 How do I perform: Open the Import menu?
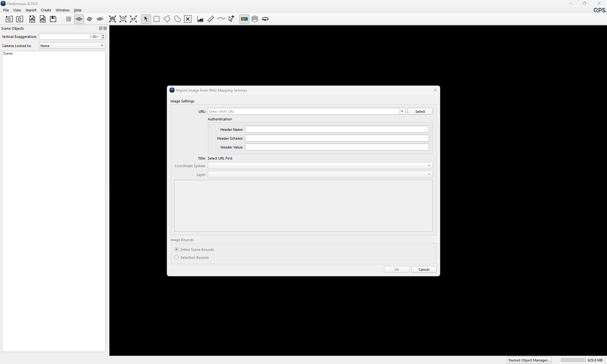tap(31, 10)
